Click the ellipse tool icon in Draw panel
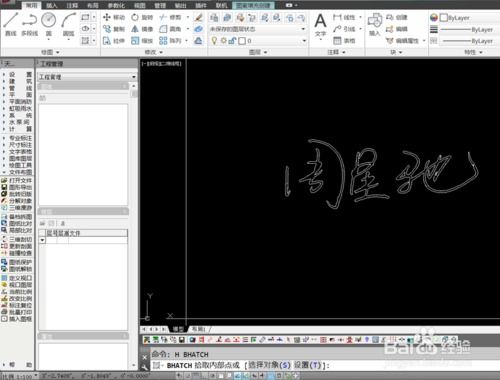 tap(85, 29)
